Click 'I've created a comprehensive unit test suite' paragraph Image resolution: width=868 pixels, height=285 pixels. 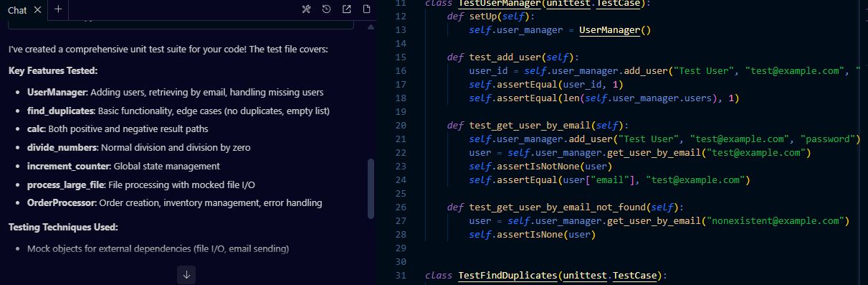168,50
